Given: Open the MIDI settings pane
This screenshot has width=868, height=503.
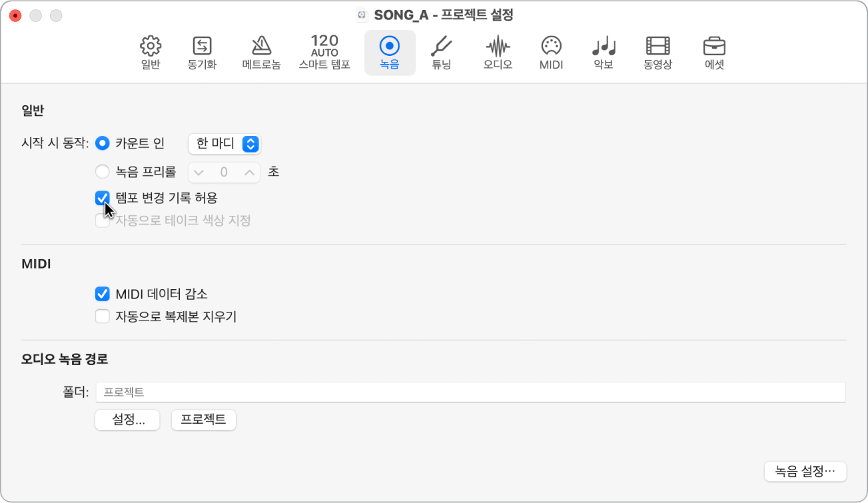Looking at the screenshot, I should (x=551, y=53).
